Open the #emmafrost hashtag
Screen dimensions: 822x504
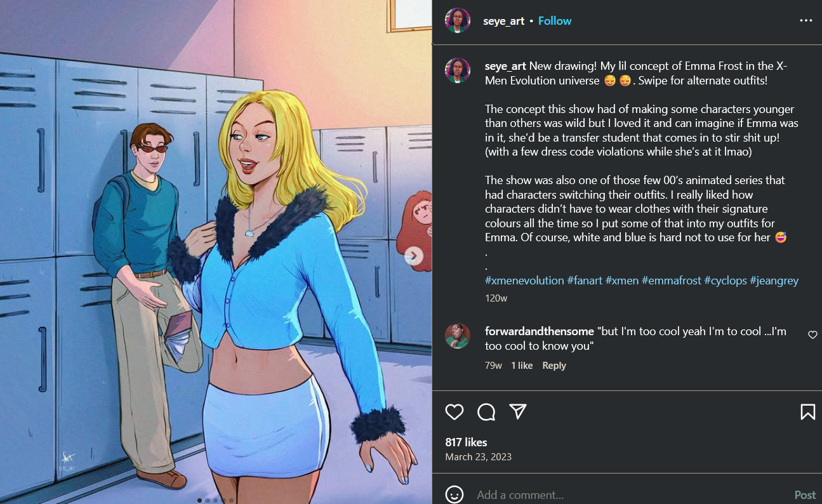point(671,280)
